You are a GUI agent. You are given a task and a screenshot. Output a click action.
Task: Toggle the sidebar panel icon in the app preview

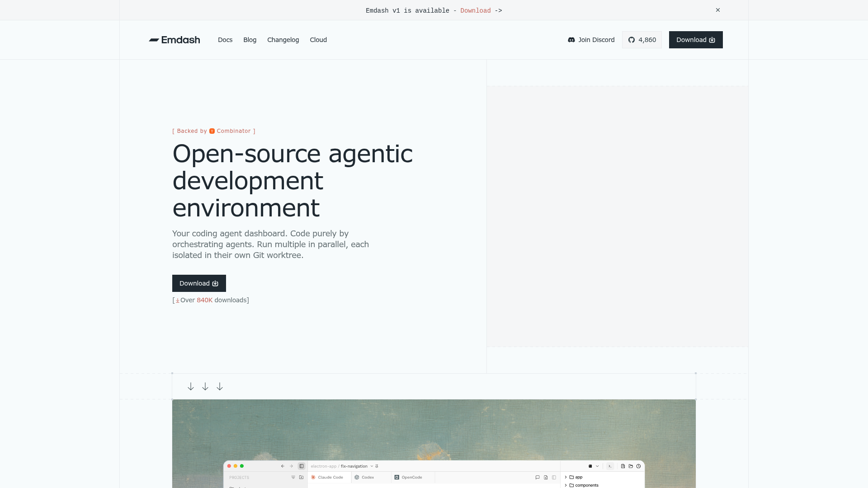(x=302, y=466)
